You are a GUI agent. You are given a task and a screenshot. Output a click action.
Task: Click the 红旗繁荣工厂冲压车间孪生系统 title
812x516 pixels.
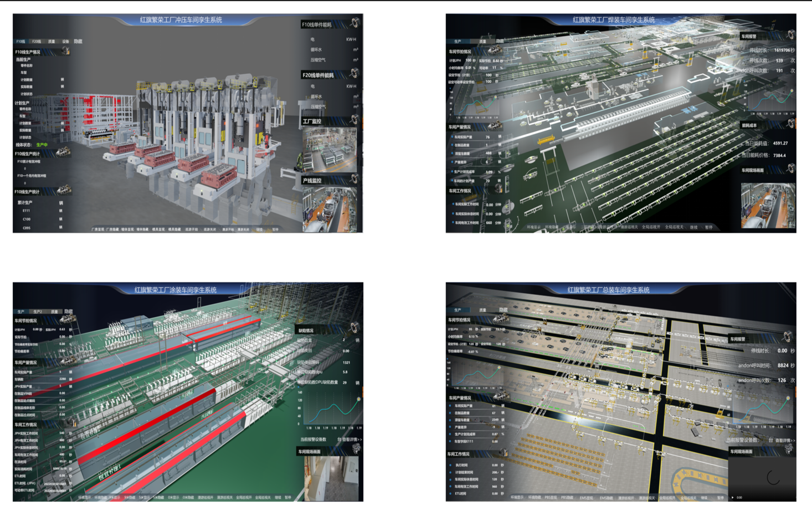(x=181, y=19)
